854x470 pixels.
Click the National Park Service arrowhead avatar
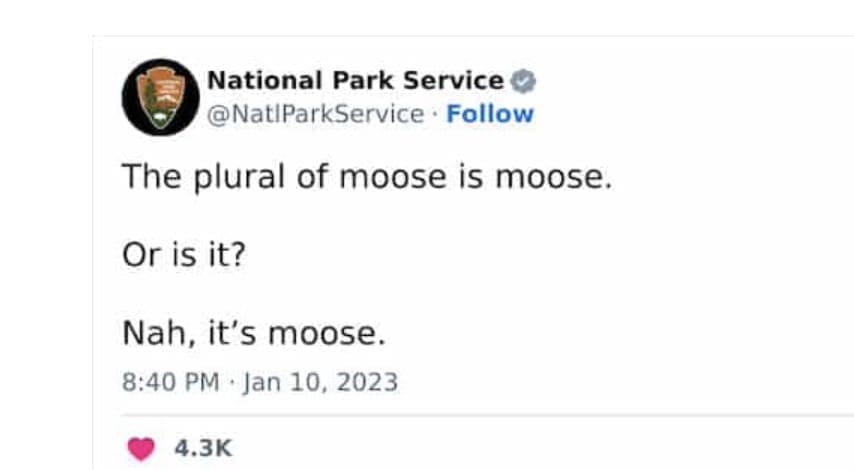[x=160, y=97]
